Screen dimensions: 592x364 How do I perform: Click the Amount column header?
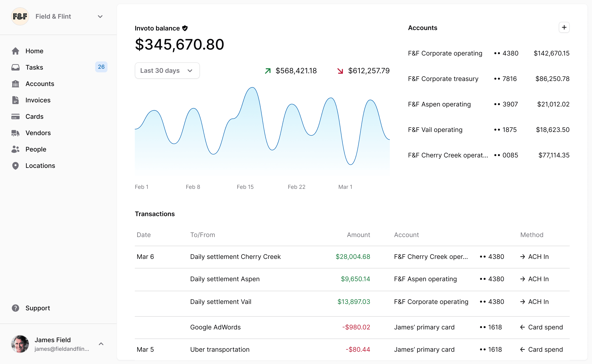(358, 235)
